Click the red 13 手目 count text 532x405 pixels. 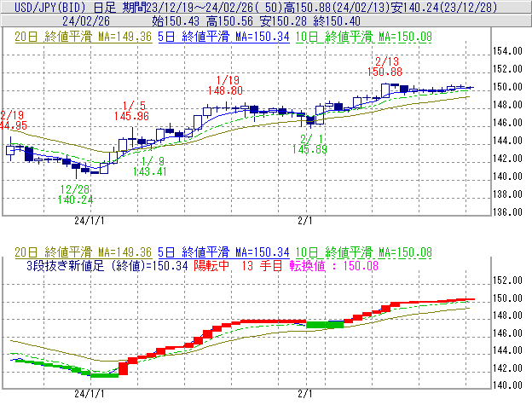coord(262,265)
